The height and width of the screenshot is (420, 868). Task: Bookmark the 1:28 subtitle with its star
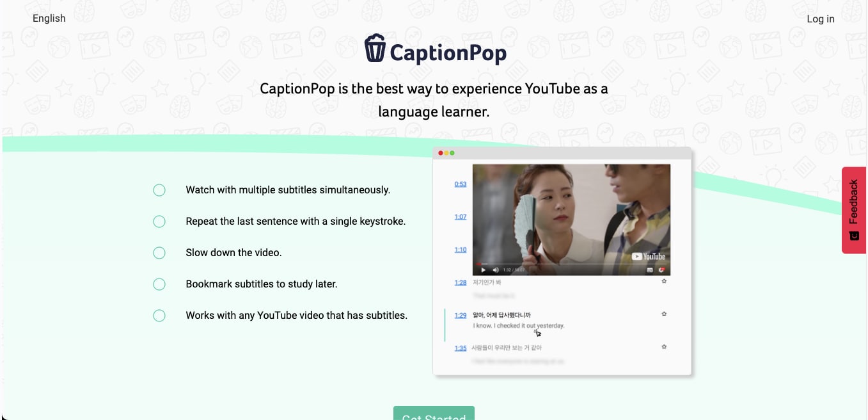[664, 281]
